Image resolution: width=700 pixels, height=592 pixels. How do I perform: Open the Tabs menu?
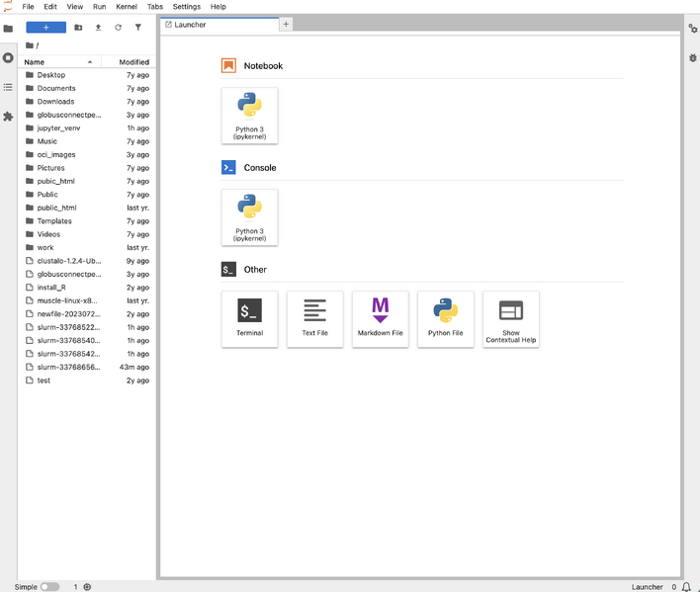click(x=155, y=7)
